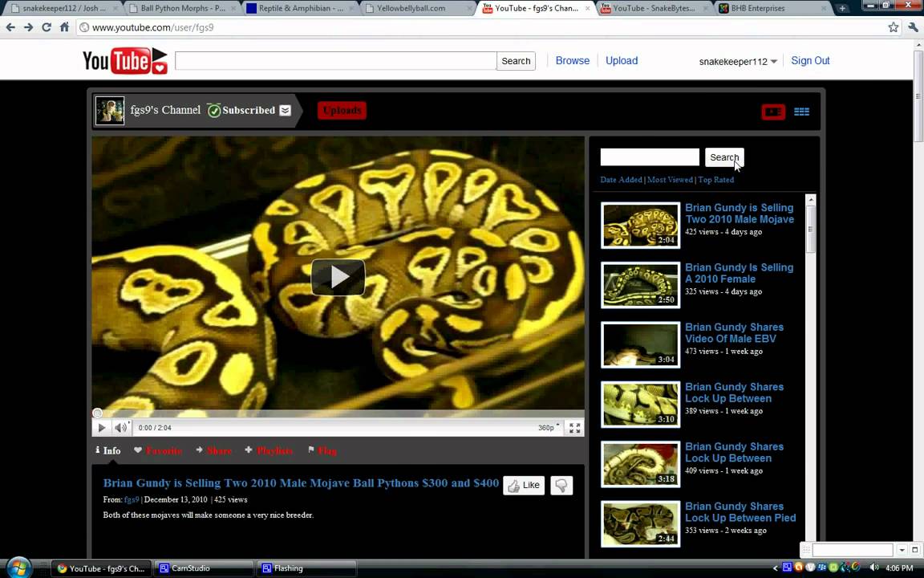Open A 2010 Female video thumbnail
924x578 pixels.
tap(641, 285)
